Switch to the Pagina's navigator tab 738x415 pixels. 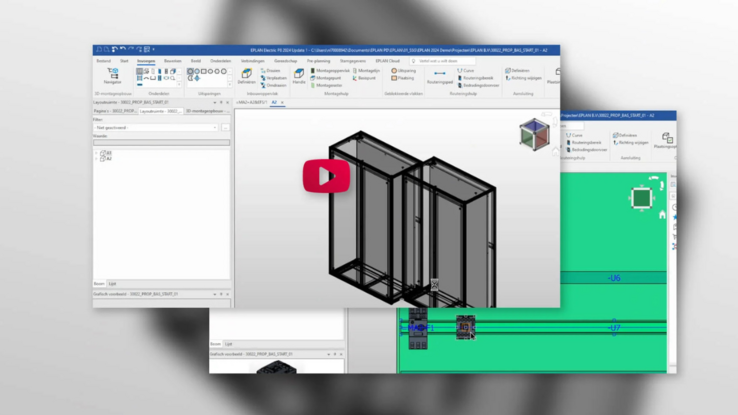[115, 111]
